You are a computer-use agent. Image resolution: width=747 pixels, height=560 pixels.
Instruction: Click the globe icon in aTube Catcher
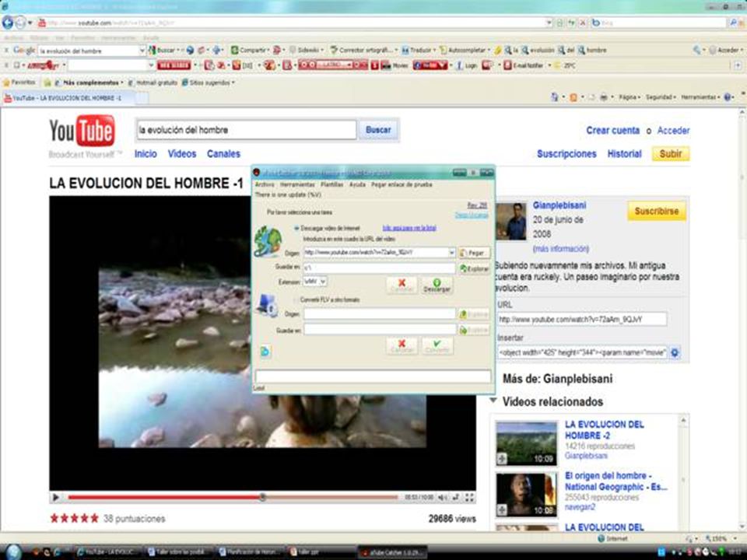point(268,241)
